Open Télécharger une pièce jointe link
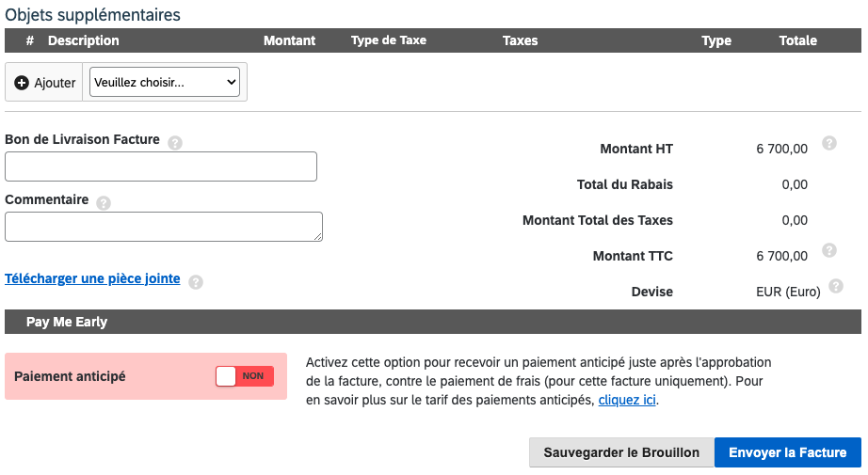The image size is (868, 475). [x=92, y=278]
